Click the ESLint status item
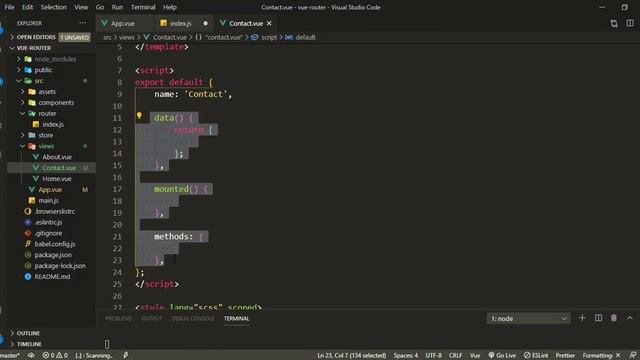Screen dimensions: 640x360 pyautogui.click(x=536, y=356)
